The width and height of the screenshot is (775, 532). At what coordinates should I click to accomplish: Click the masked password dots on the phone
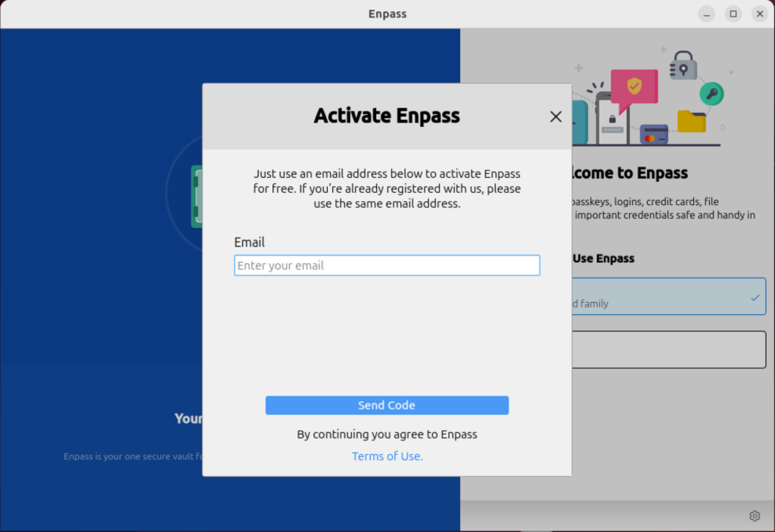pos(612,130)
